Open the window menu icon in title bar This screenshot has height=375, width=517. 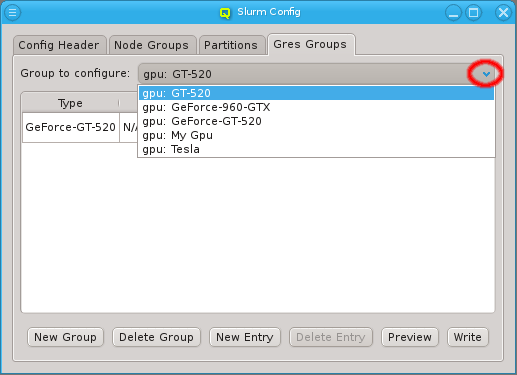12,12
